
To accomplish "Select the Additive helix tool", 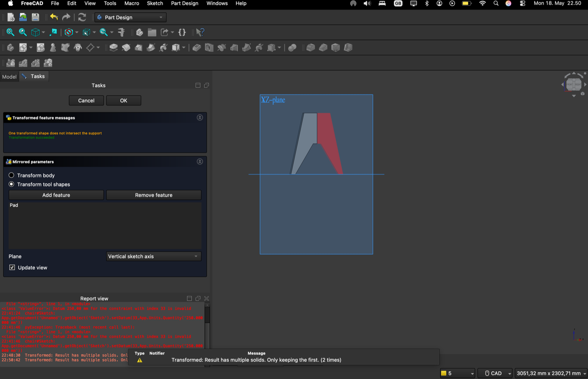I will [164, 47].
